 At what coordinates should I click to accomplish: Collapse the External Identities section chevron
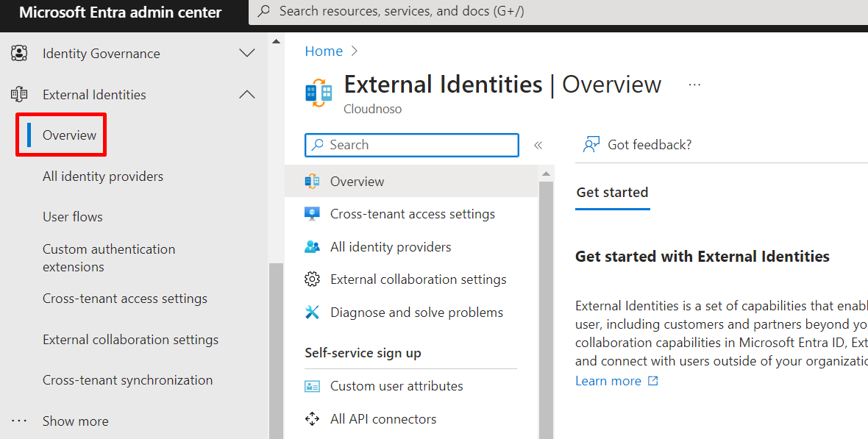point(247,94)
